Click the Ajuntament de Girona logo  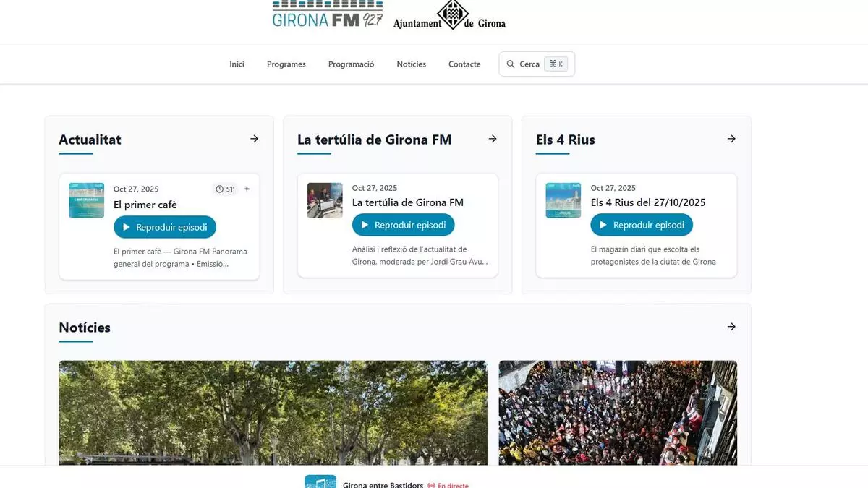tap(449, 16)
